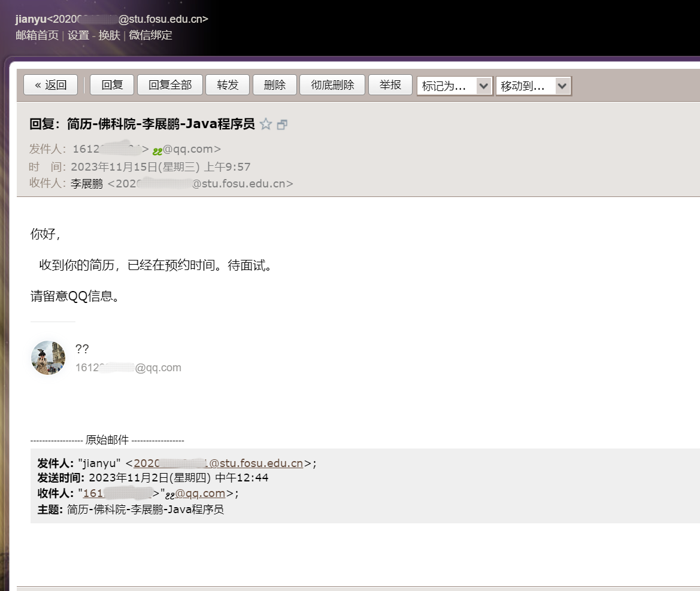700x591 pixels.
Task: Go back using the 返回 button
Action: click(x=50, y=85)
